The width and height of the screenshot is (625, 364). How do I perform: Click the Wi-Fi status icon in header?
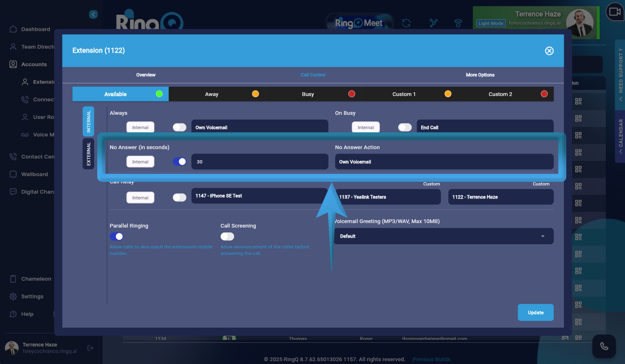click(458, 23)
